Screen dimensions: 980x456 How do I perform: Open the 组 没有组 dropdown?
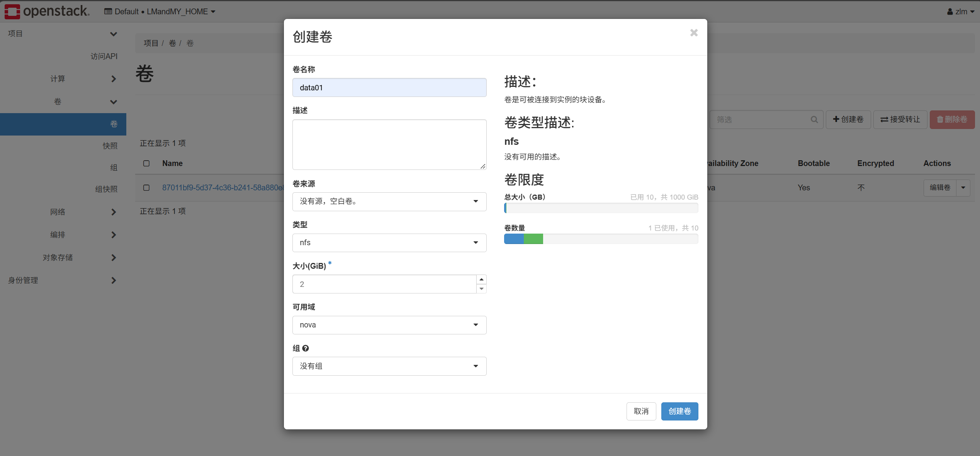(x=389, y=366)
